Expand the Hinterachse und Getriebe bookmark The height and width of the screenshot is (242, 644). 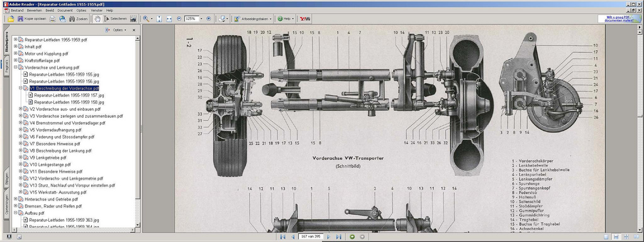coord(16,199)
